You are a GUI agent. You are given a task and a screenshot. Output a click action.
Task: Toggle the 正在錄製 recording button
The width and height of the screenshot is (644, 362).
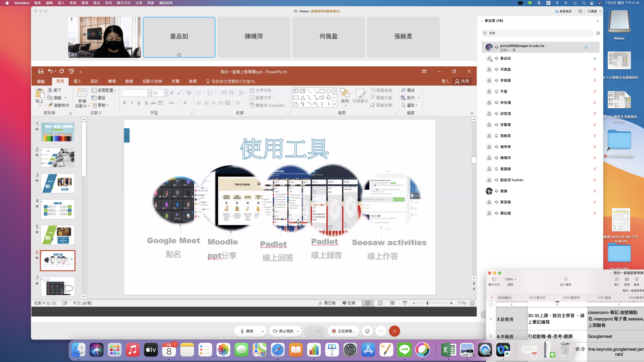[x=344, y=331]
